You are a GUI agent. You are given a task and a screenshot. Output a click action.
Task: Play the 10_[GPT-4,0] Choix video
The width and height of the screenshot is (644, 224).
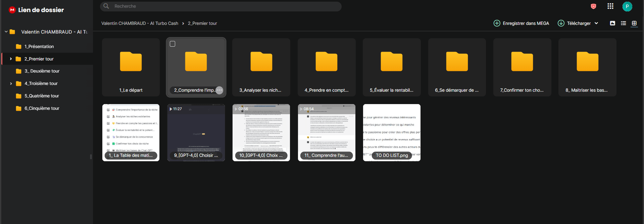[261, 133]
